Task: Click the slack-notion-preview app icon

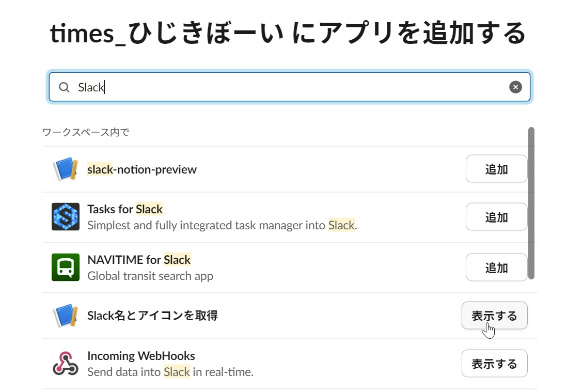Action: coord(66,169)
